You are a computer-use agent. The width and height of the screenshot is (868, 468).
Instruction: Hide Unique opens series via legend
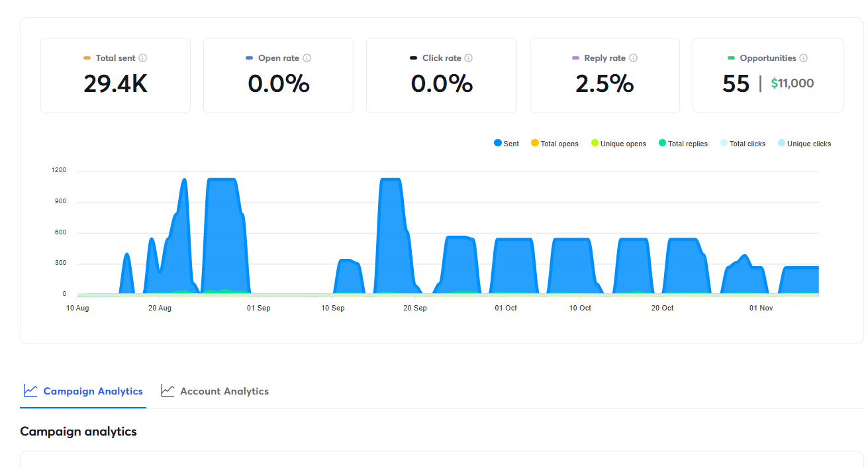618,144
